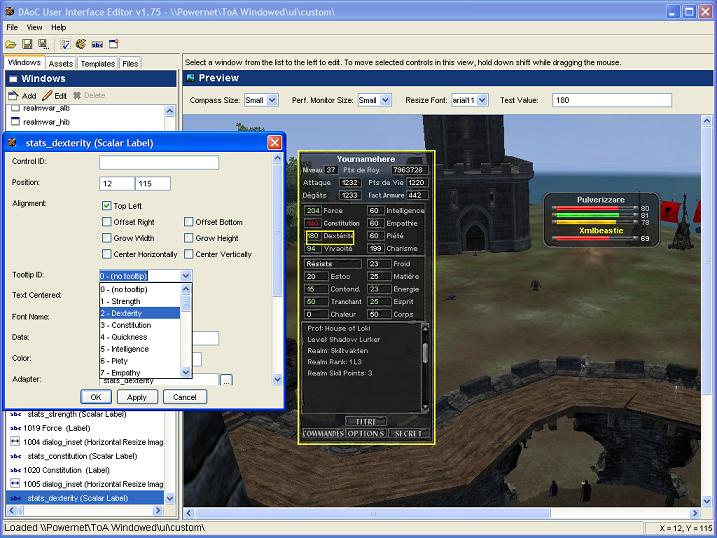Open the File menu
The width and height of the screenshot is (717, 538).
12,27
